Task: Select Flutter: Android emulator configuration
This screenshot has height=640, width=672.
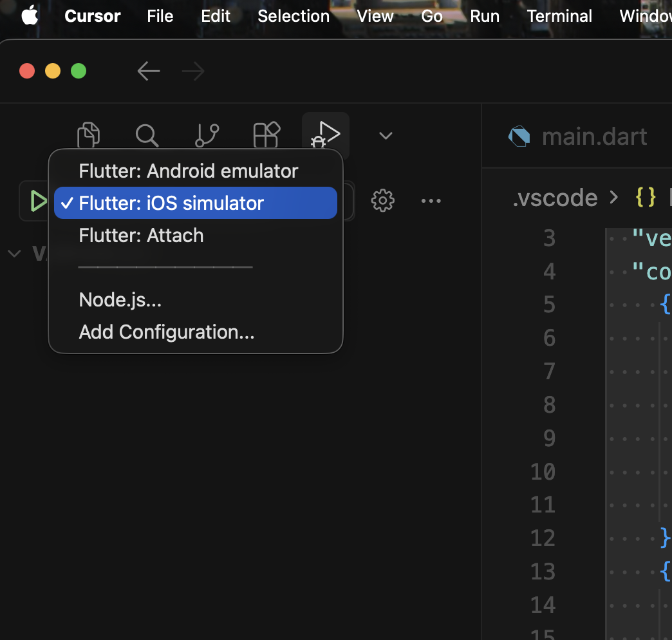Action: [196, 171]
